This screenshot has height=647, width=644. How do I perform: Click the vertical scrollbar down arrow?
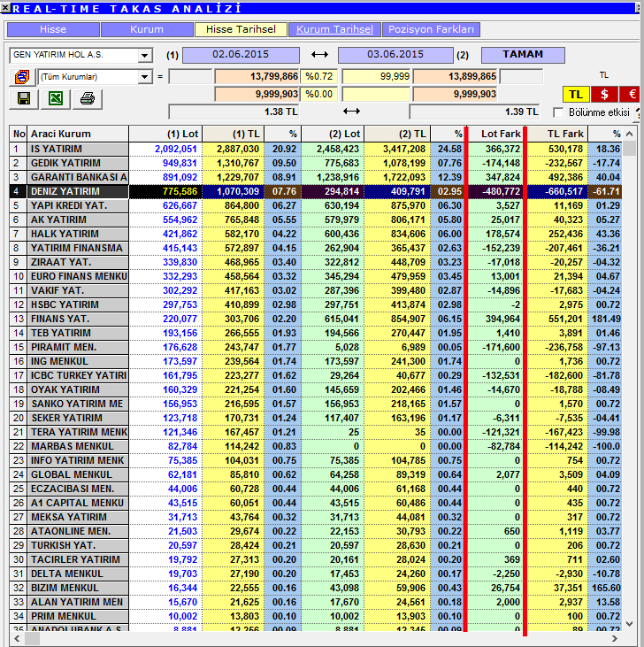click(x=629, y=624)
